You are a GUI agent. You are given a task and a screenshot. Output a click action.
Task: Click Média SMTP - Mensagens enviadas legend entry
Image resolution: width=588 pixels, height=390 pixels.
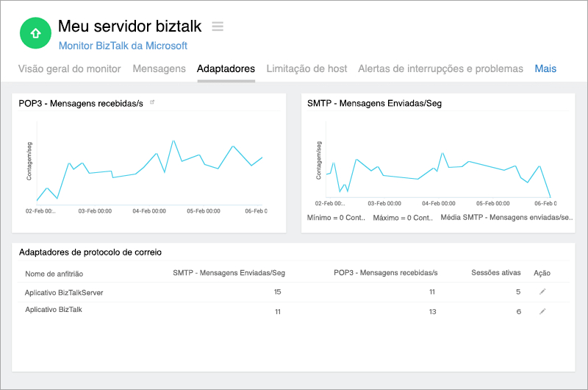tap(506, 218)
